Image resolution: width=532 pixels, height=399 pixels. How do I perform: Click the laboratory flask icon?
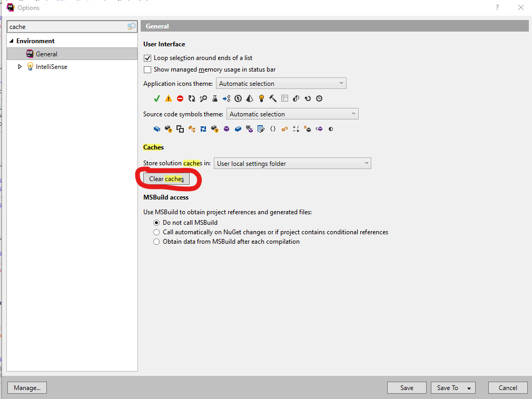point(215,98)
